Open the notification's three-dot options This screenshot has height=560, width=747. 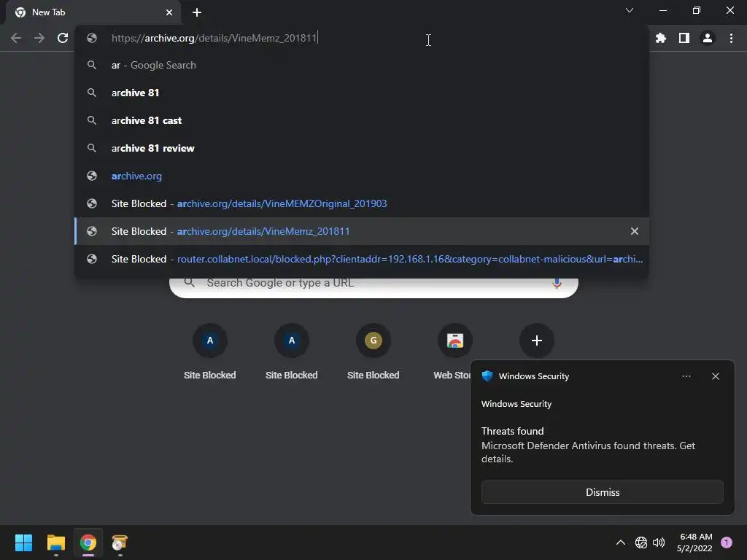686,376
